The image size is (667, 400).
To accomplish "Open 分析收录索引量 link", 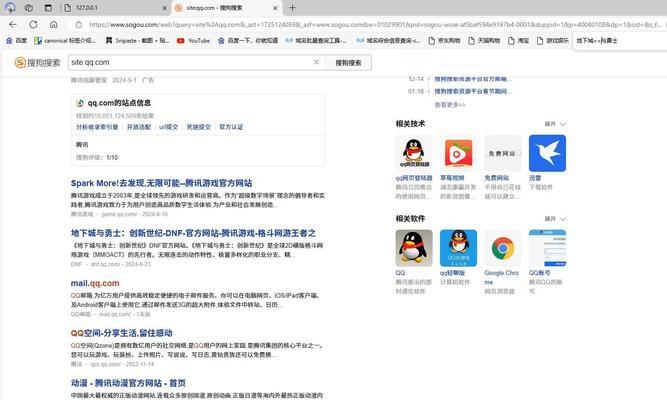I will (97, 127).
